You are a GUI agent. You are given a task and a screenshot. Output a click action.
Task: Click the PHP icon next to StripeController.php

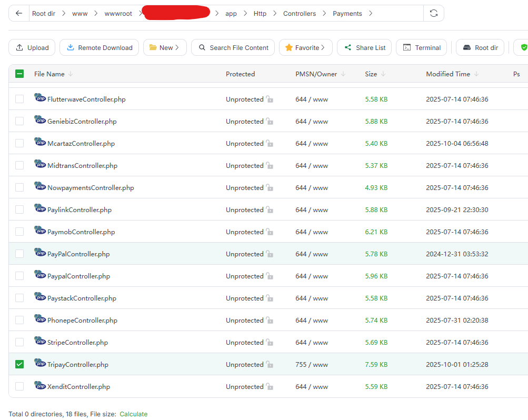40,342
